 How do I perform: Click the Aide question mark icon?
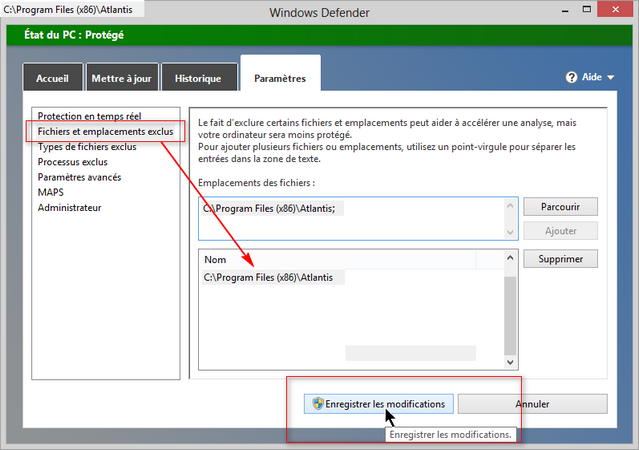pyautogui.click(x=572, y=77)
